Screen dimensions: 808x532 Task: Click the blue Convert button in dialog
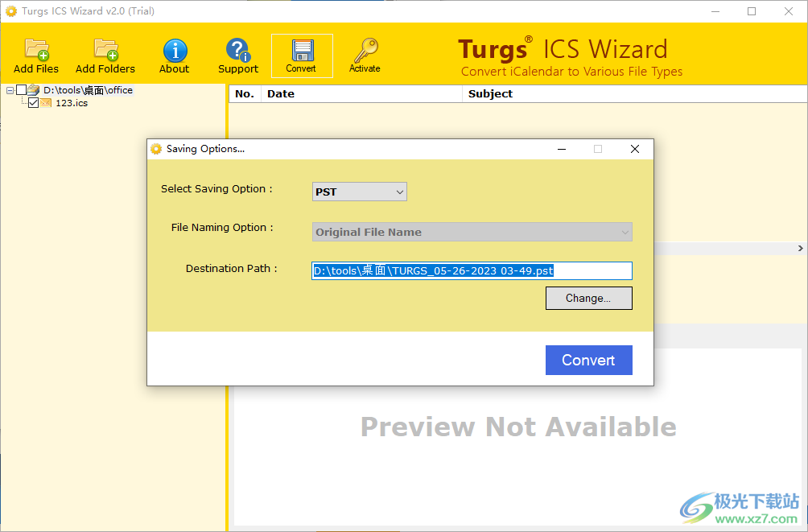(x=588, y=360)
